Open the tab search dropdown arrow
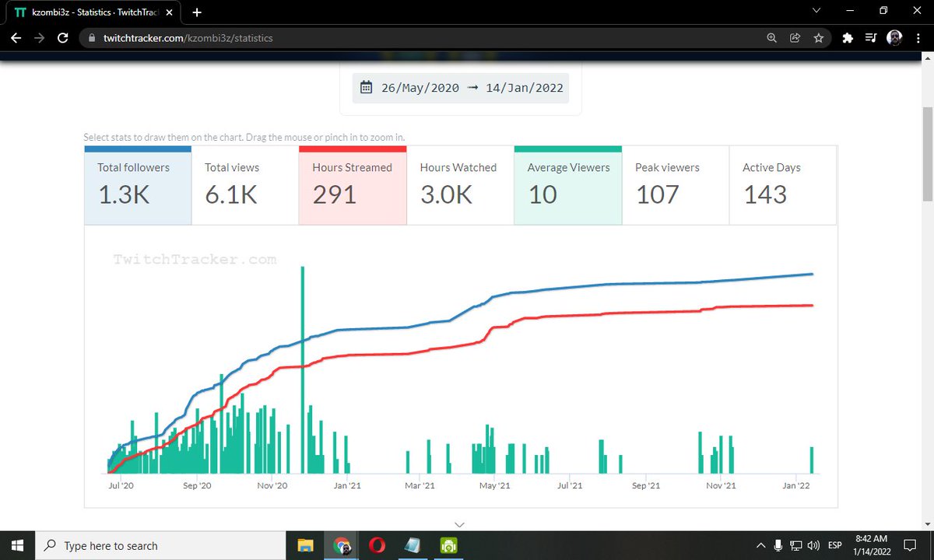 [x=815, y=11]
